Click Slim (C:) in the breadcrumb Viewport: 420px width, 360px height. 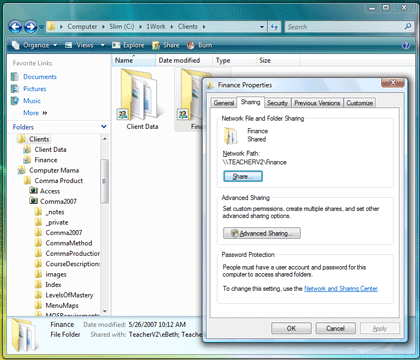pos(122,26)
